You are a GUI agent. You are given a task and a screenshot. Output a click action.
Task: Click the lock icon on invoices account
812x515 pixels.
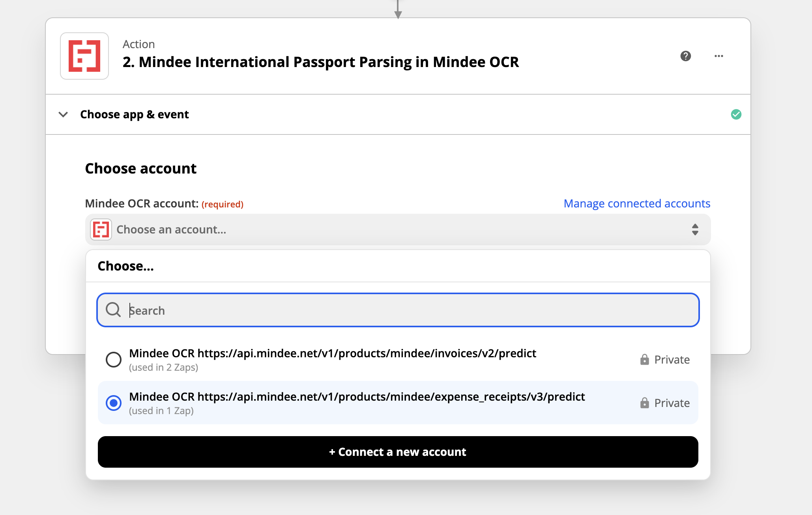point(644,360)
